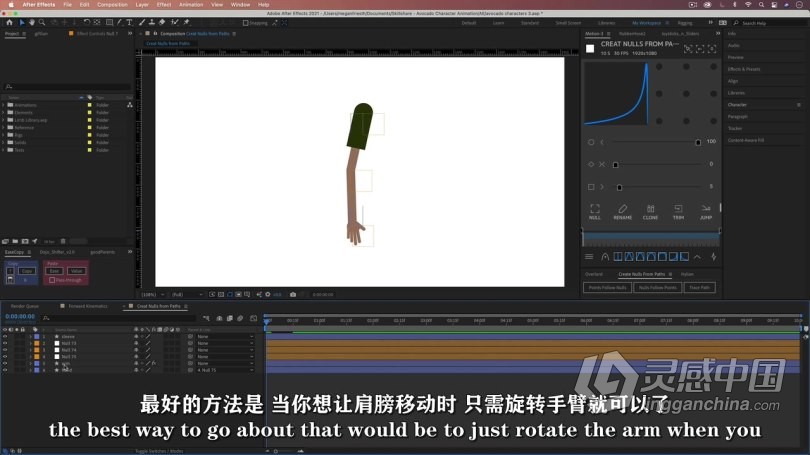Select the Zoom magnifier tool
Screen dimensions: 810x455
pyautogui.click(x=42, y=23)
